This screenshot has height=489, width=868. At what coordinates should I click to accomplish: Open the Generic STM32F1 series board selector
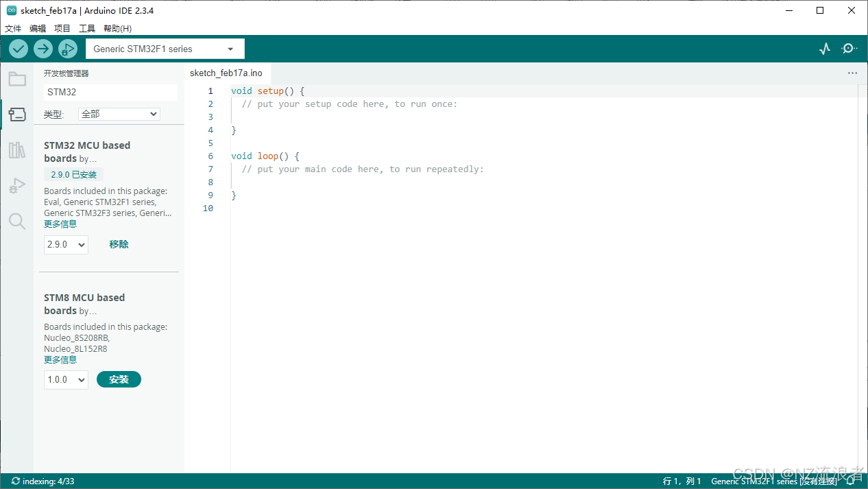click(x=165, y=49)
